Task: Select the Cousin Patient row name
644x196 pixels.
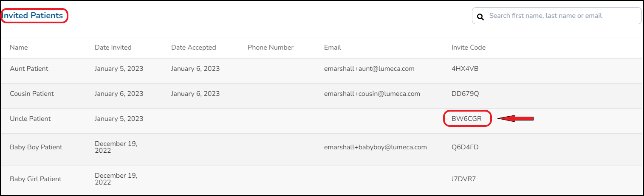Action: point(32,94)
